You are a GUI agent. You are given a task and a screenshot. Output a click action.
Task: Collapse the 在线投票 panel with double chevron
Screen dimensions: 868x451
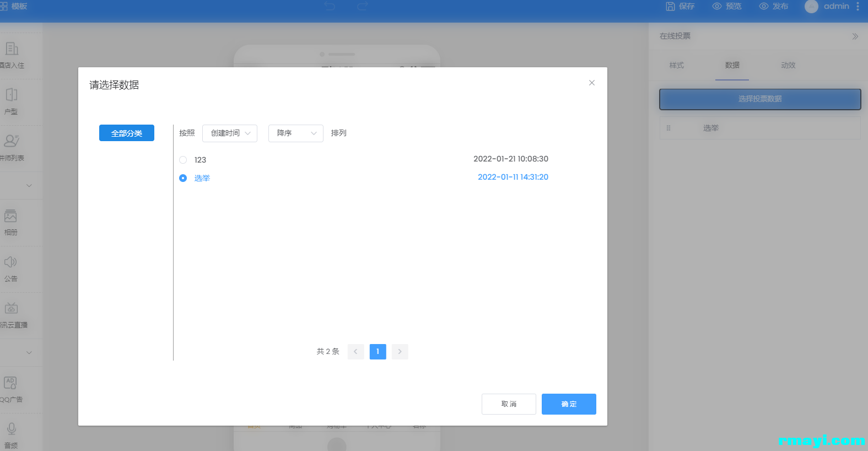(855, 36)
